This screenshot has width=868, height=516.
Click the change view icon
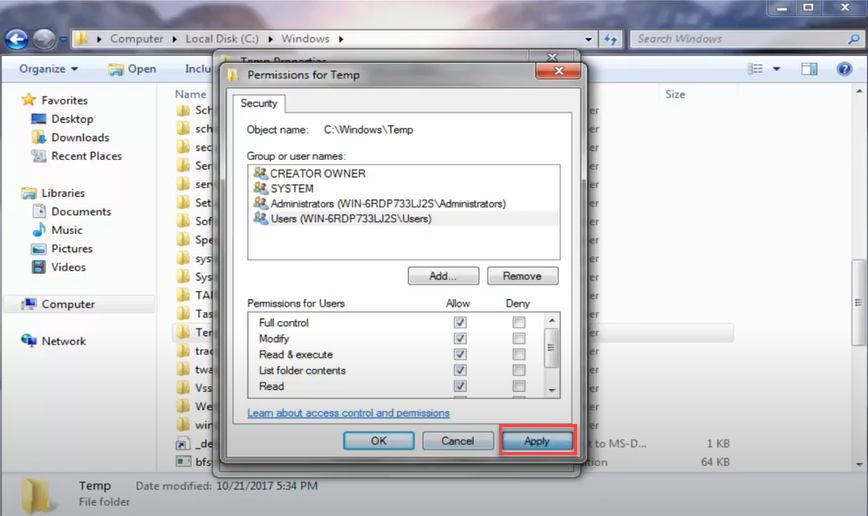755,69
